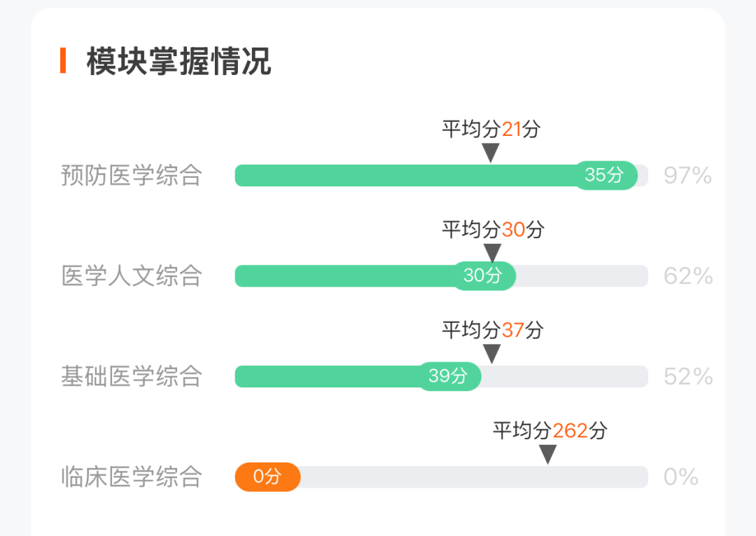Click the average marker above 医学人文综合 bar
The image size is (756, 536).
[492, 253]
